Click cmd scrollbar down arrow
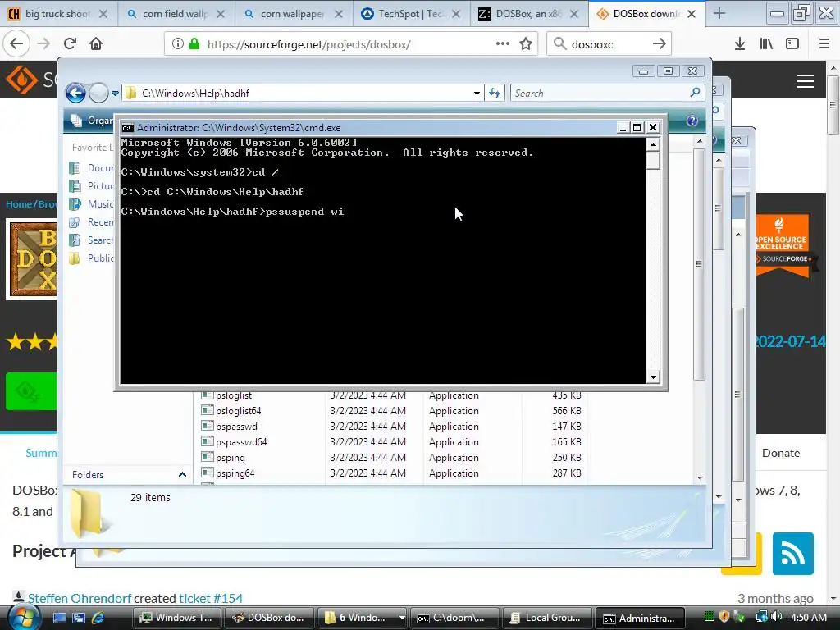 pyautogui.click(x=653, y=377)
